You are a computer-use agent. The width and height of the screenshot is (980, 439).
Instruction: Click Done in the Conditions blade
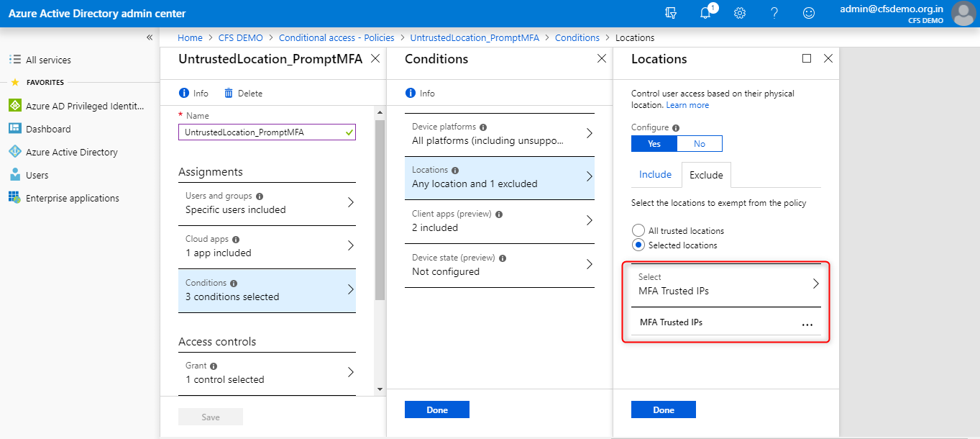tap(437, 409)
